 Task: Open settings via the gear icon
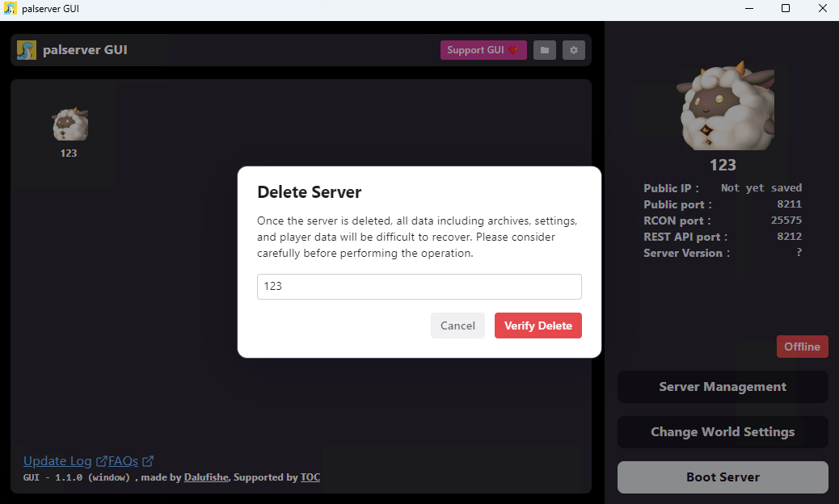pyautogui.click(x=574, y=50)
